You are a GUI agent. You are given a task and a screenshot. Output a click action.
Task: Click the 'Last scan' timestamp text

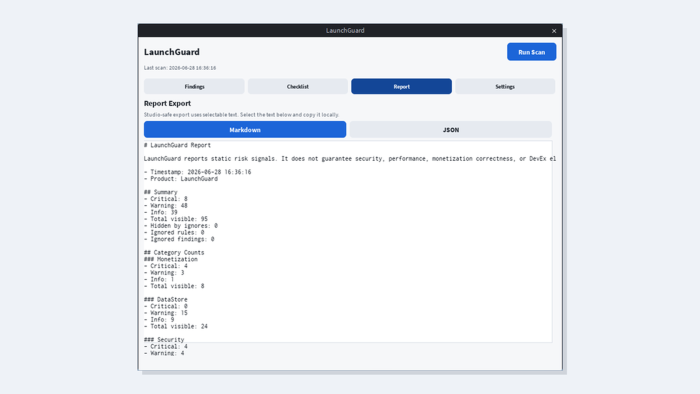click(180, 68)
